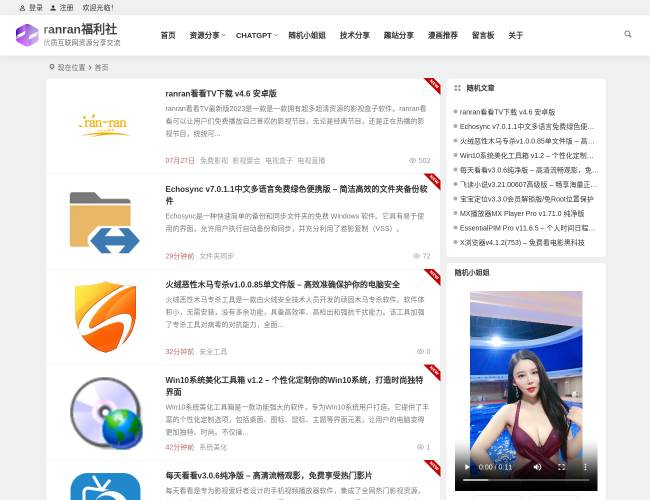Open sidebar link ranran看看TV下载 v4.6
This screenshot has width=650, height=500.
[x=507, y=112]
